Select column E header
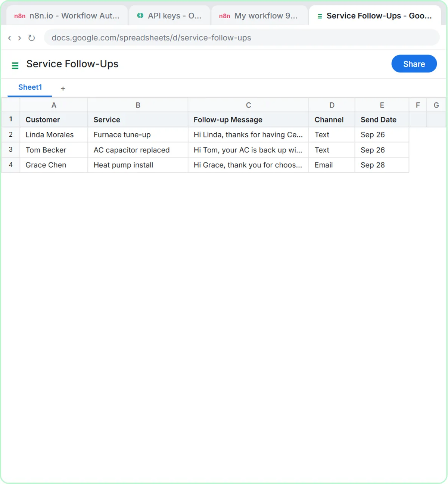Image resolution: width=448 pixels, height=484 pixels. pyautogui.click(x=382, y=105)
